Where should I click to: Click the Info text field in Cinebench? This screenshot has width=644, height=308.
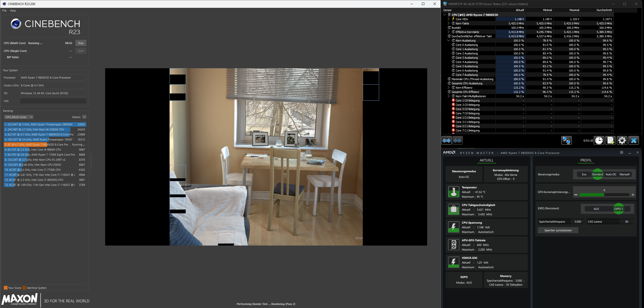point(53,101)
